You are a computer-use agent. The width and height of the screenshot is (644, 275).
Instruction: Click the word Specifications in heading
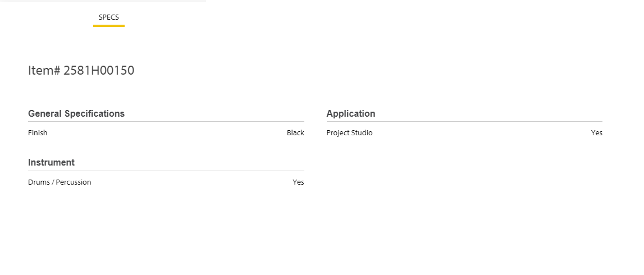(94, 113)
